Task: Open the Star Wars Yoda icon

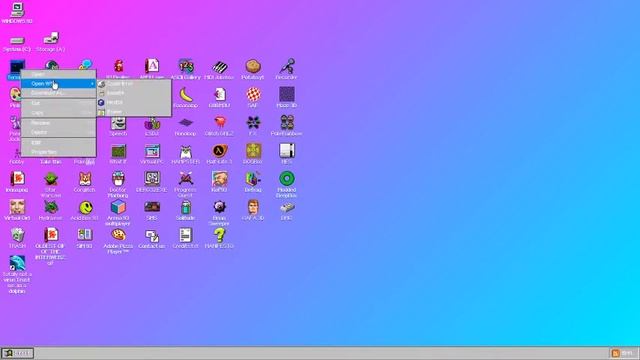Action: (x=51, y=184)
